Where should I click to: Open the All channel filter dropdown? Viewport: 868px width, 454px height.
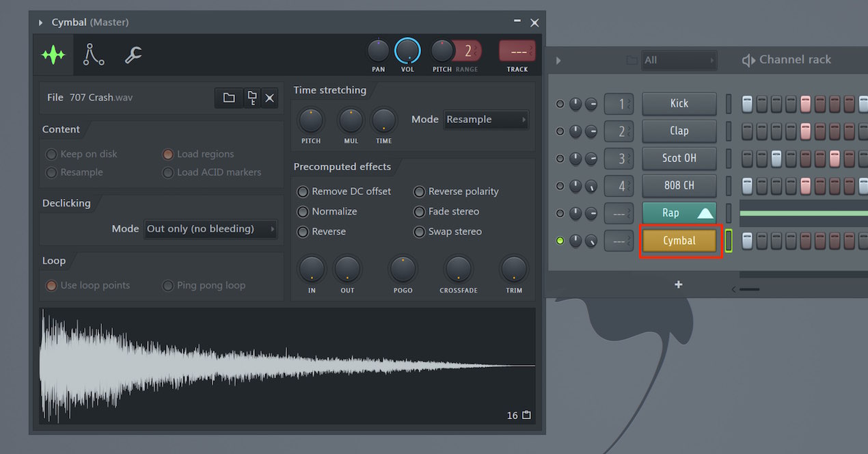tap(679, 60)
